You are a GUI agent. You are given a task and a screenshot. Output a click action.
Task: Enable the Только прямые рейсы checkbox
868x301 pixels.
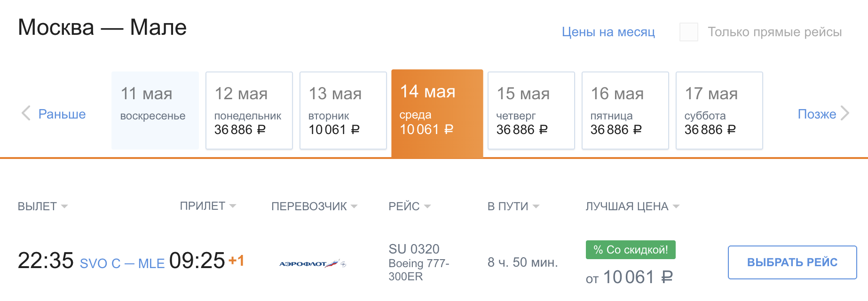[689, 32]
